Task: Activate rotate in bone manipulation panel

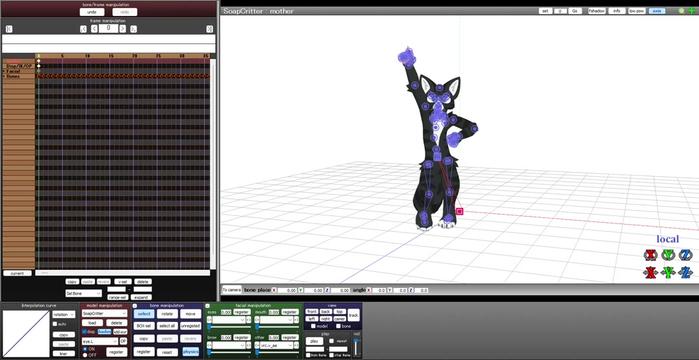Action: coord(167,314)
